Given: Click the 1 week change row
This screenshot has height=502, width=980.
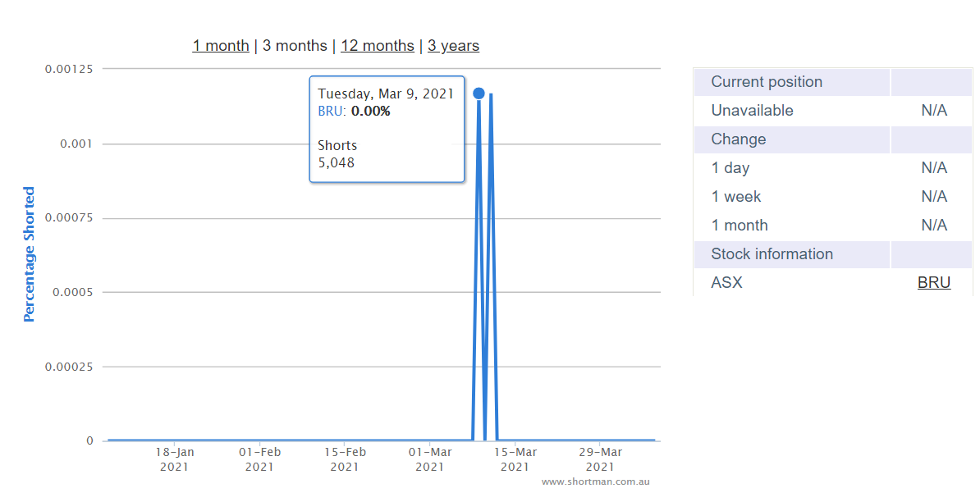Looking at the screenshot, I should tap(832, 197).
